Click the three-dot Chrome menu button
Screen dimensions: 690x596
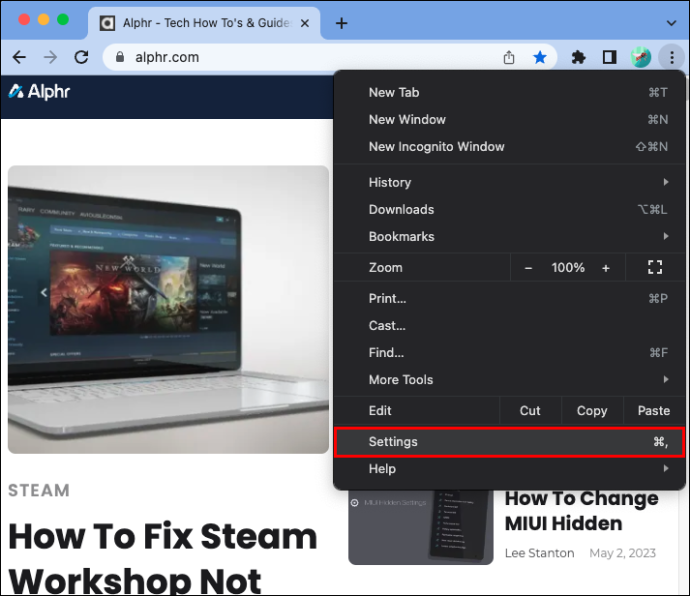coord(672,57)
